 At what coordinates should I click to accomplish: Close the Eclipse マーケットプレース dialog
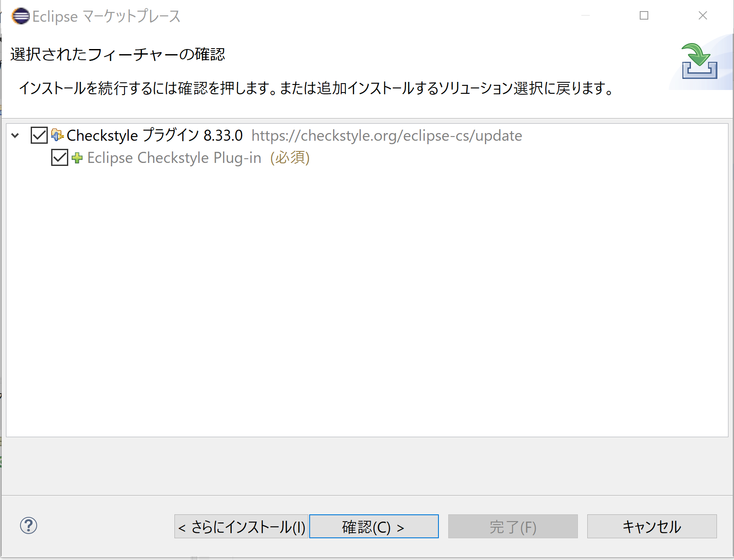[703, 16]
